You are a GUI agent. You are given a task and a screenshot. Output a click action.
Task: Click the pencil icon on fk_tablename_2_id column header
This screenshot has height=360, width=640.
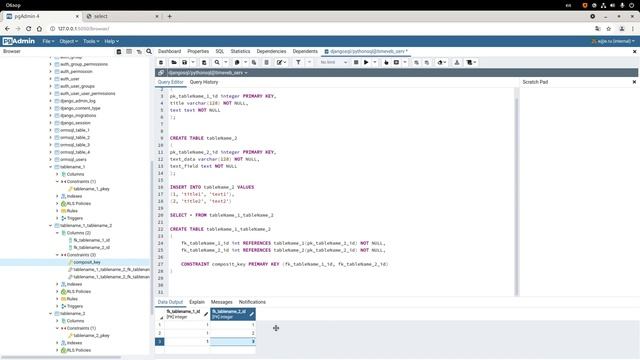252,314
